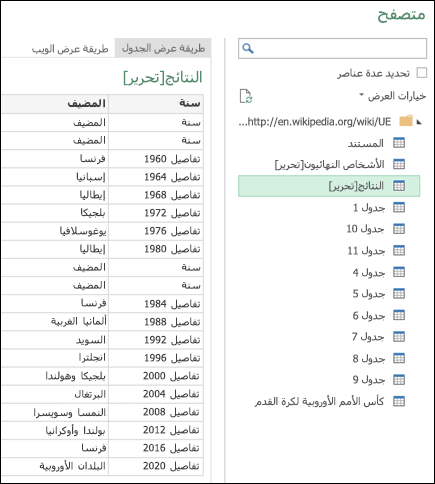
Task: Click the إسبانيا host cell
Action: click(55, 177)
